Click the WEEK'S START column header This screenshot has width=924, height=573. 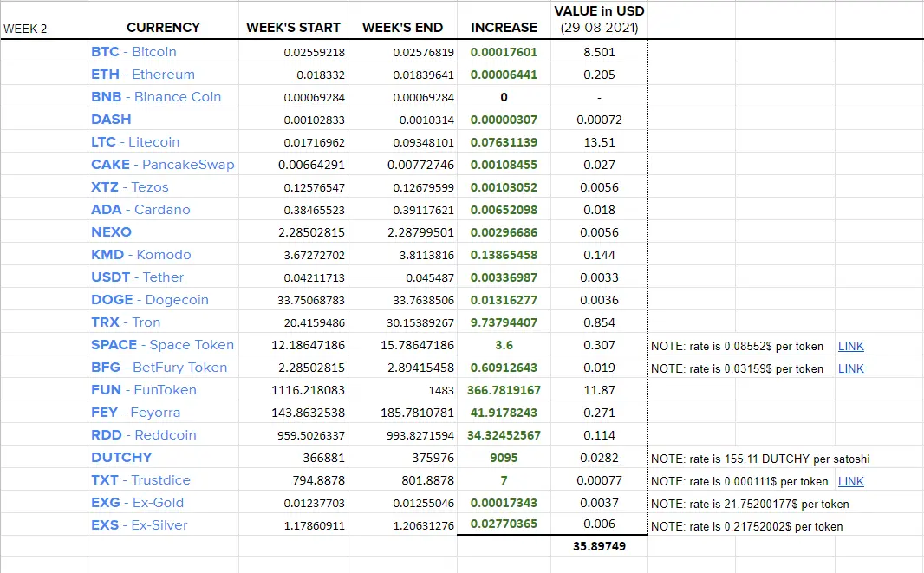(x=293, y=28)
